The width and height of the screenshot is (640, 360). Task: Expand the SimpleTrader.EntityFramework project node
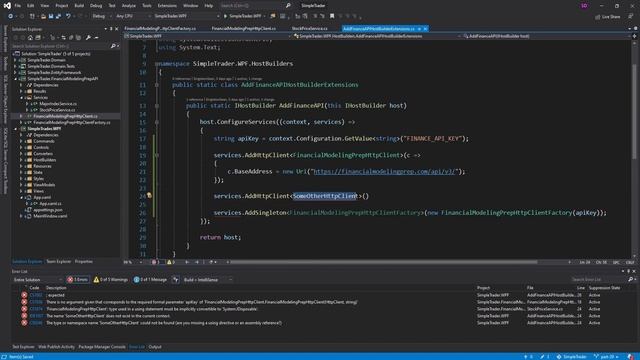[x=16, y=72]
